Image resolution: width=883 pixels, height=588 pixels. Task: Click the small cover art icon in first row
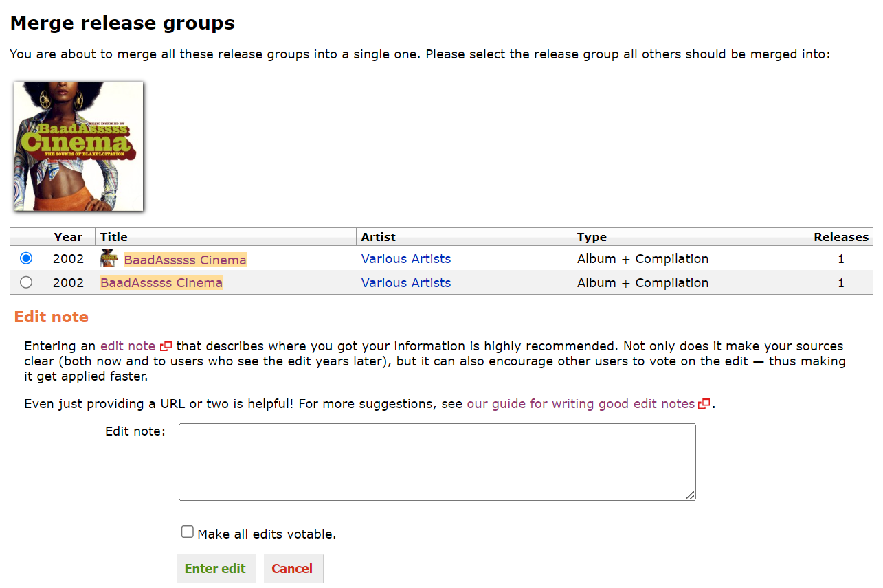tap(109, 259)
